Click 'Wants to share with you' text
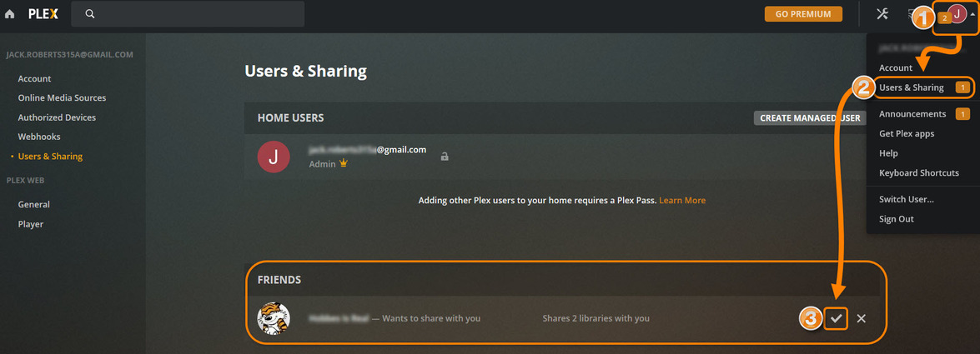The width and height of the screenshot is (980, 354). coord(431,318)
